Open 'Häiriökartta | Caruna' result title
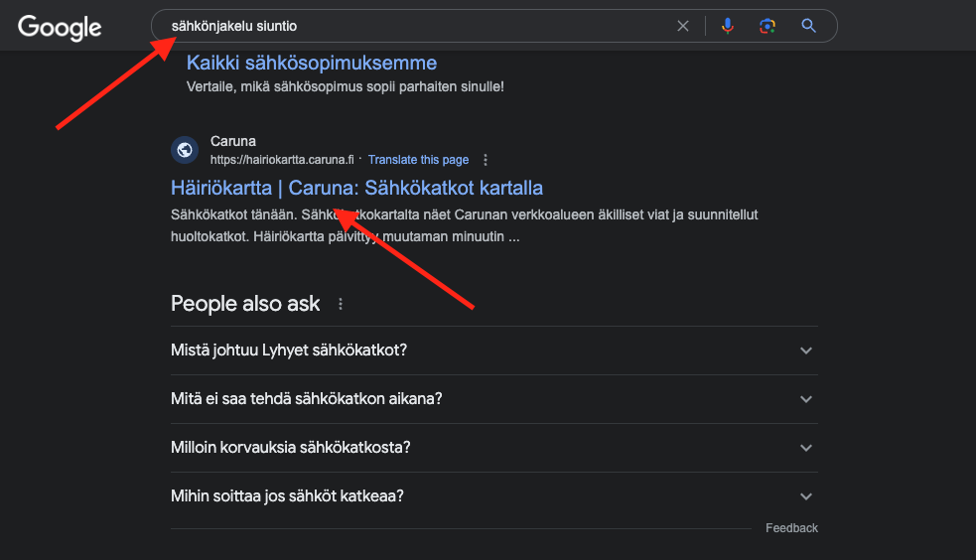The height and width of the screenshot is (560, 976). coord(356,188)
